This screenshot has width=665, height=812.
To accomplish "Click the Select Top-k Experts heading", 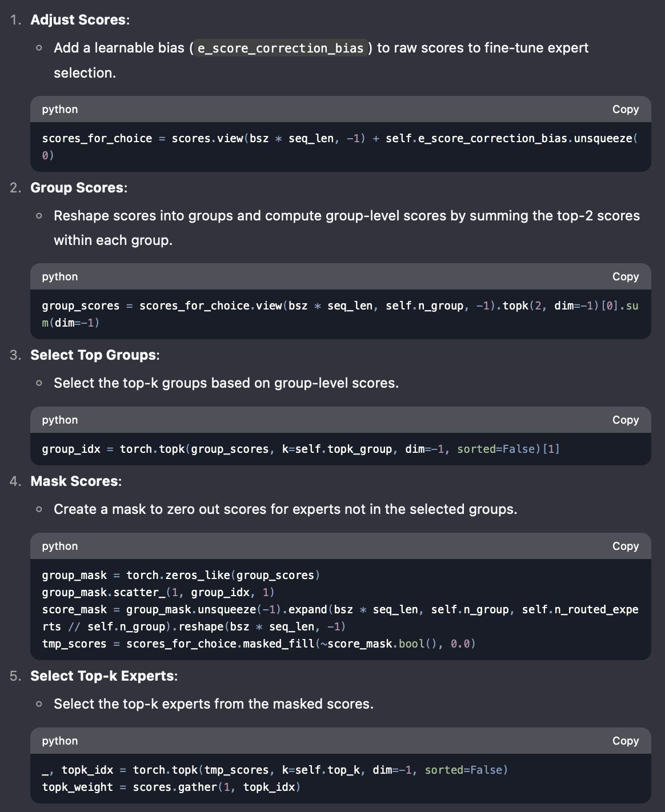I will [103, 676].
